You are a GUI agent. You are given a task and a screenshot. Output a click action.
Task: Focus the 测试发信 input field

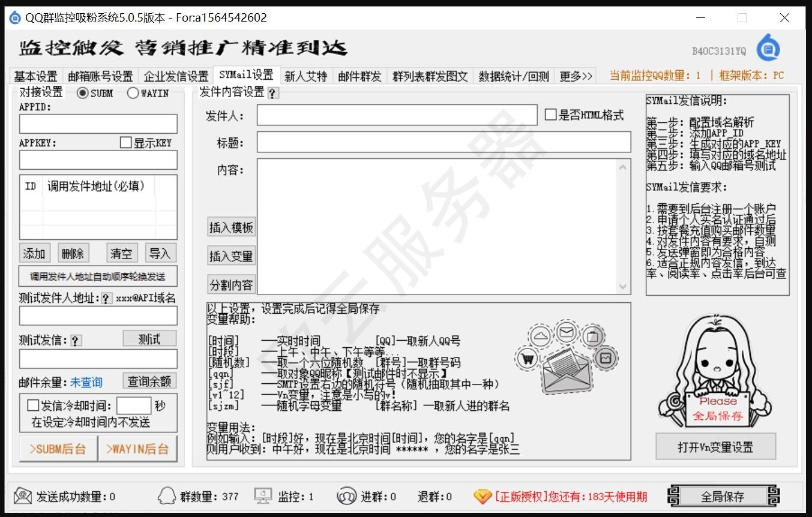pyautogui.click(x=98, y=359)
